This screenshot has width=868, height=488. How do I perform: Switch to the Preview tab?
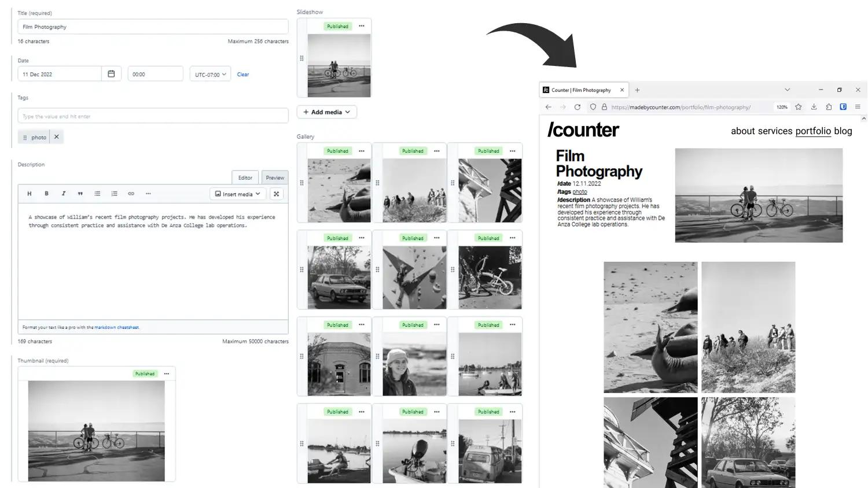tap(275, 178)
